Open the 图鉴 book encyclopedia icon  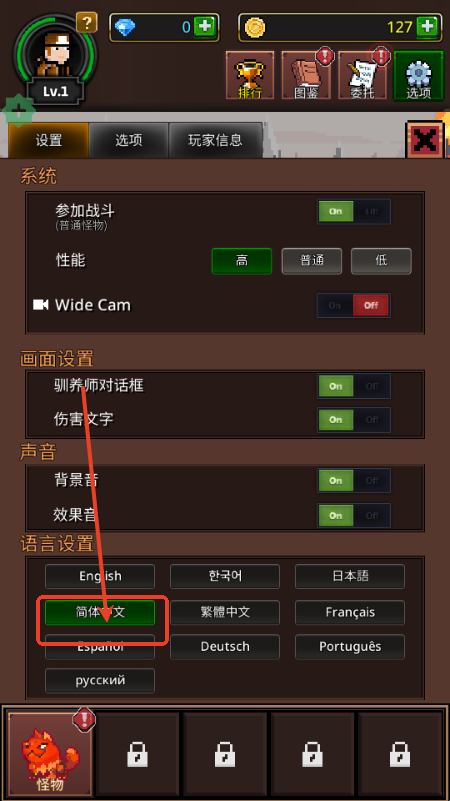306,75
